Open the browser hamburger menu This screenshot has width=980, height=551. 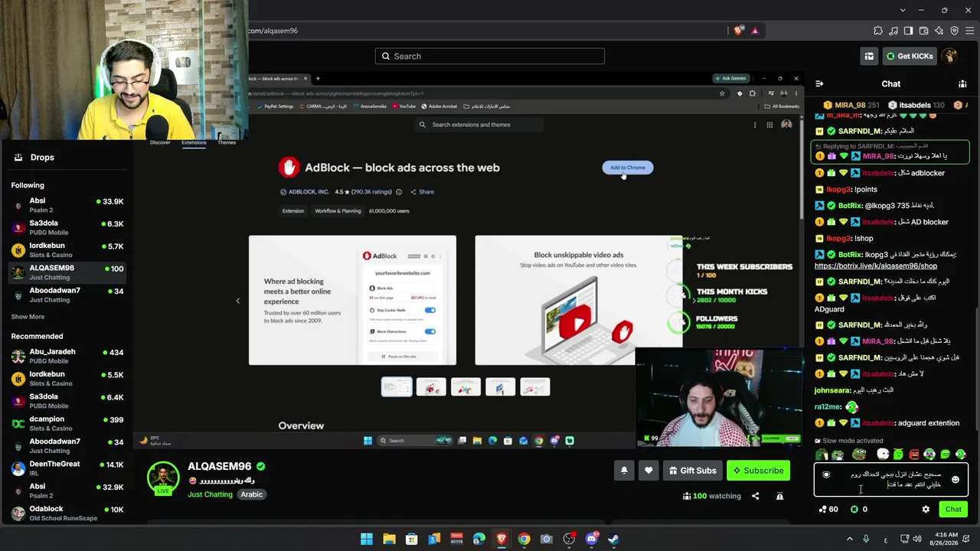[x=970, y=31]
